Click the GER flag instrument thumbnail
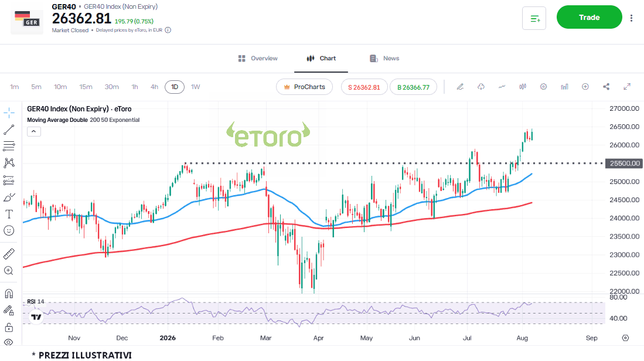Screen dimensions: 644x361 click(27, 20)
